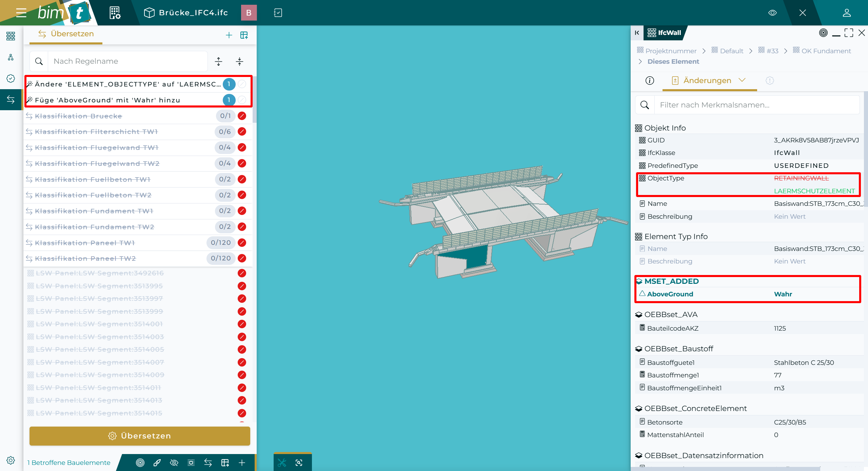Click the zoom-to-selection magnifier icon
Viewport: 868px width, 471px height.
(299, 463)
